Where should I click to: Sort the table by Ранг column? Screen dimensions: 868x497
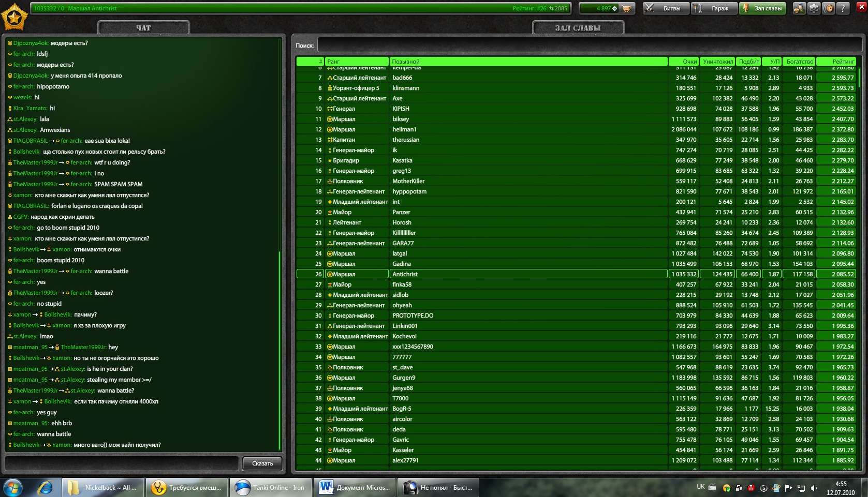tap(357, 62)
